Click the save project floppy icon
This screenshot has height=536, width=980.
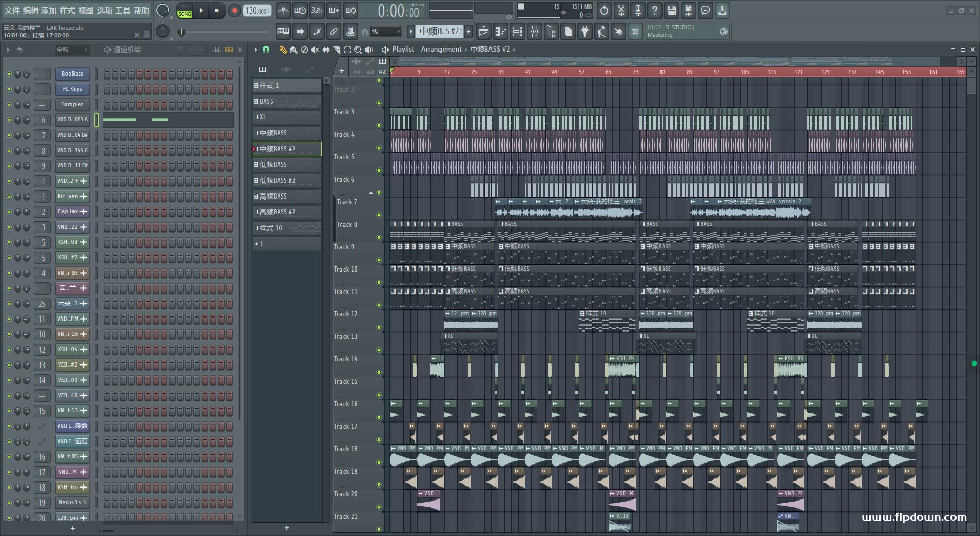click(x=672, y=10)
